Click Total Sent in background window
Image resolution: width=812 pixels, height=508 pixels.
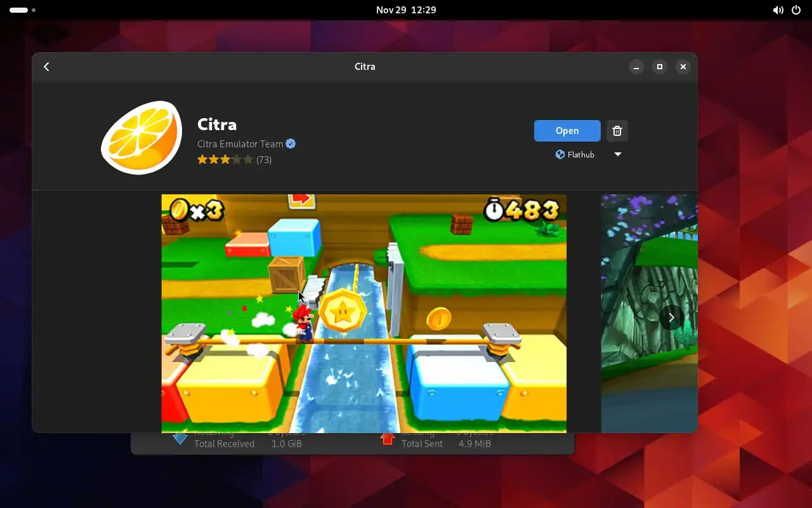click(422, 444)
